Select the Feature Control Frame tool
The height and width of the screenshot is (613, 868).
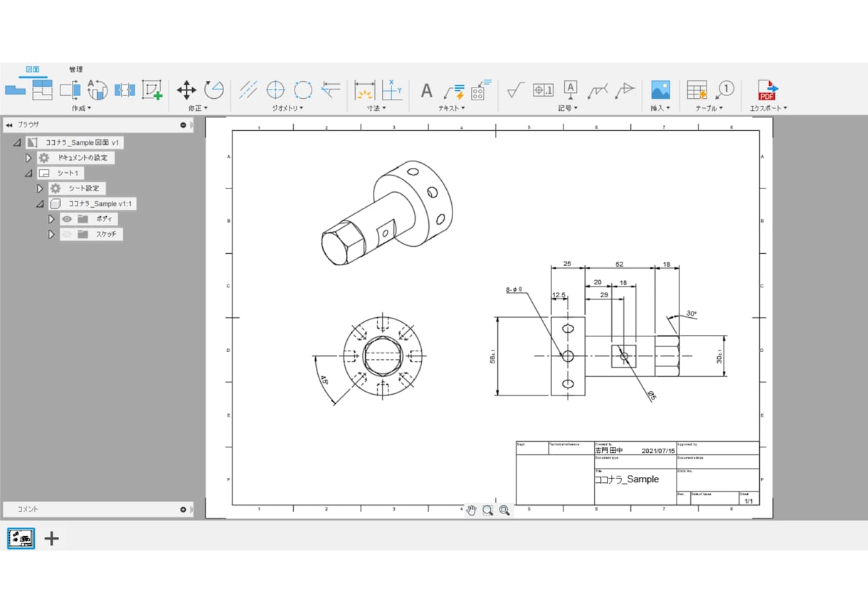click(x=543, y=90)
